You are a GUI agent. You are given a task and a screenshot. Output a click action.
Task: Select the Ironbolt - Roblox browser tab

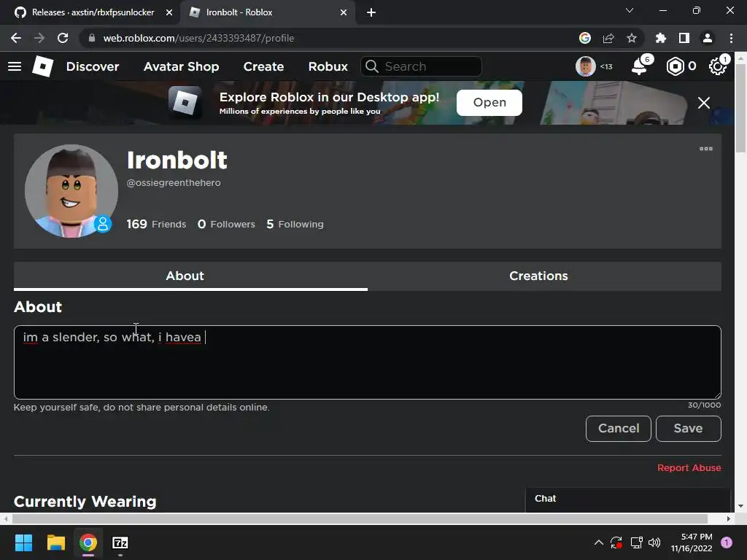pyautogui.click(x=267, y=12)
